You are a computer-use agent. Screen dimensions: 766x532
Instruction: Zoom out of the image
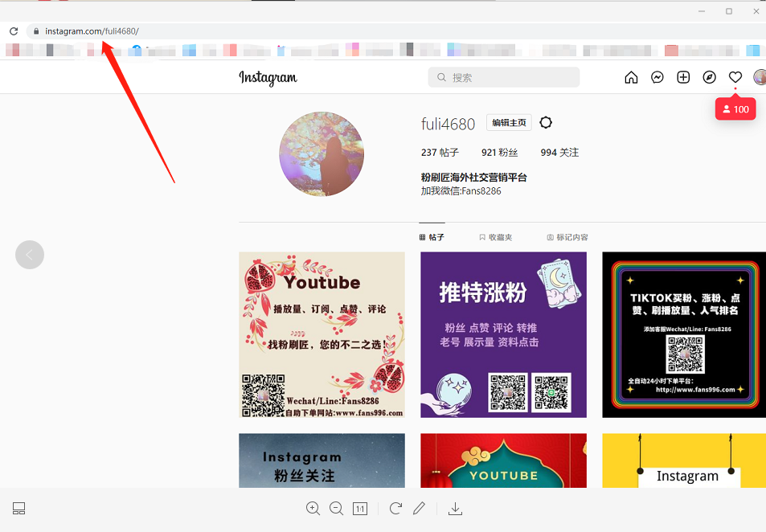[x=337, y=509]
